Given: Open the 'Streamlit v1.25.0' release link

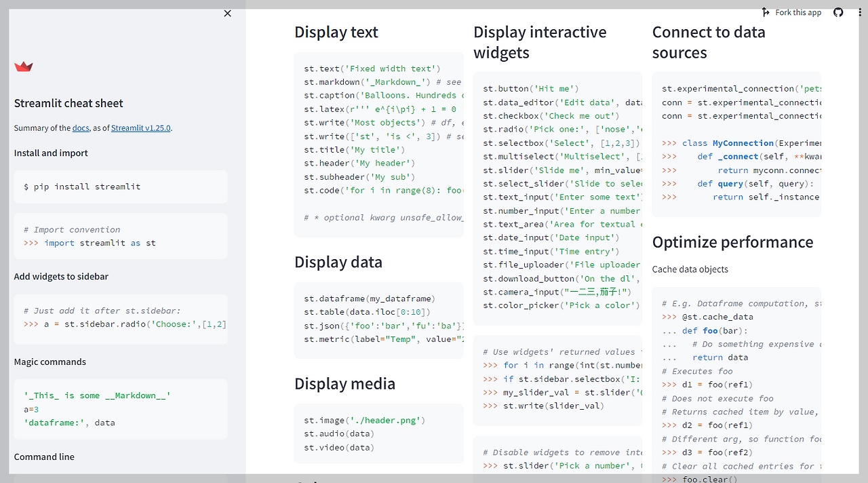Looking at the screenshot, I should click(140, 127).
